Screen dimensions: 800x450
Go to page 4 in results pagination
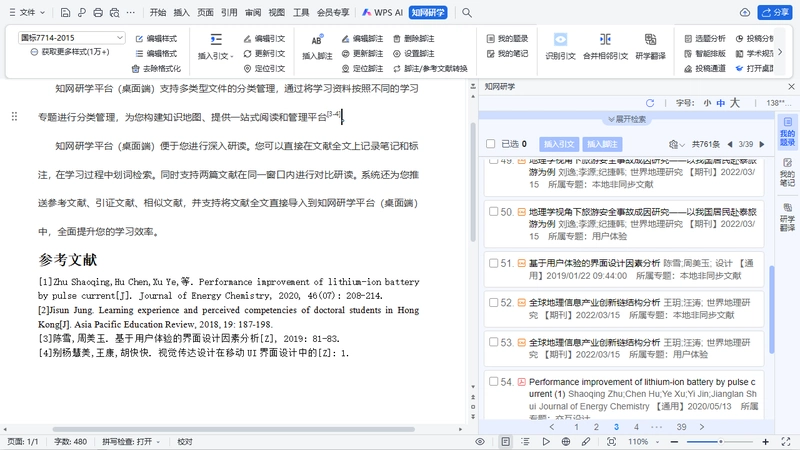point(636,427)
